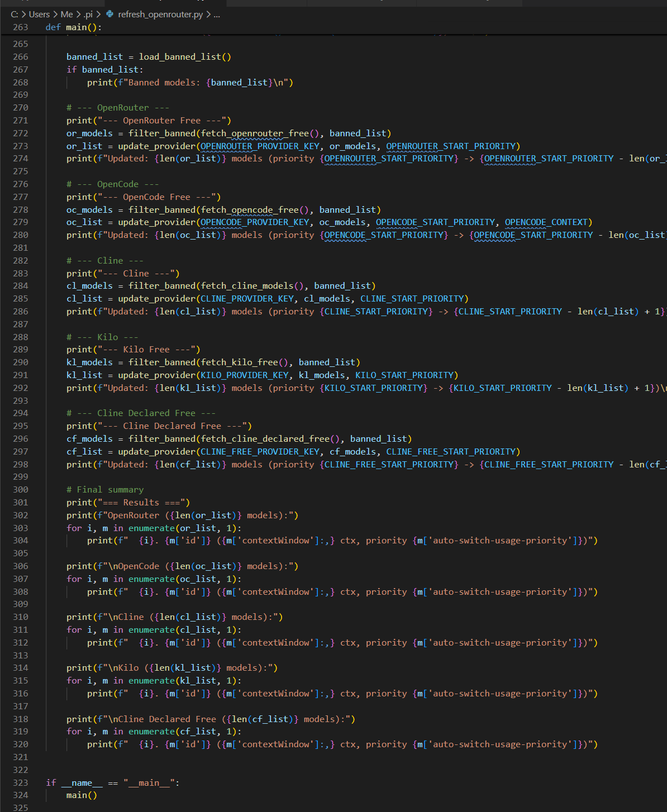The height and width of the screenshot is (812, 667).
Task: Click the '__name__ == "__main__"' condition
Action: coord(118,783)
